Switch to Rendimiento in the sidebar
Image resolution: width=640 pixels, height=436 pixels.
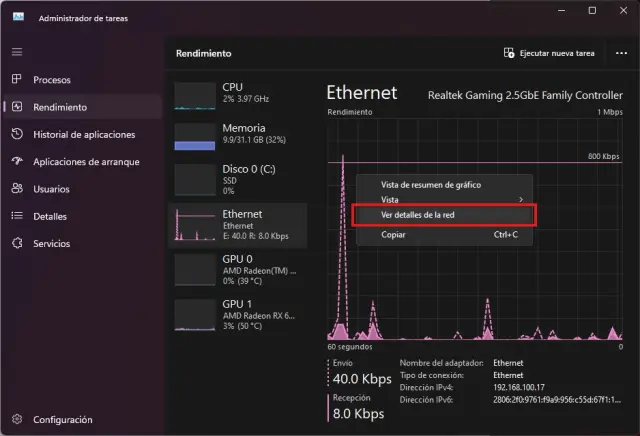click(60, 107)
